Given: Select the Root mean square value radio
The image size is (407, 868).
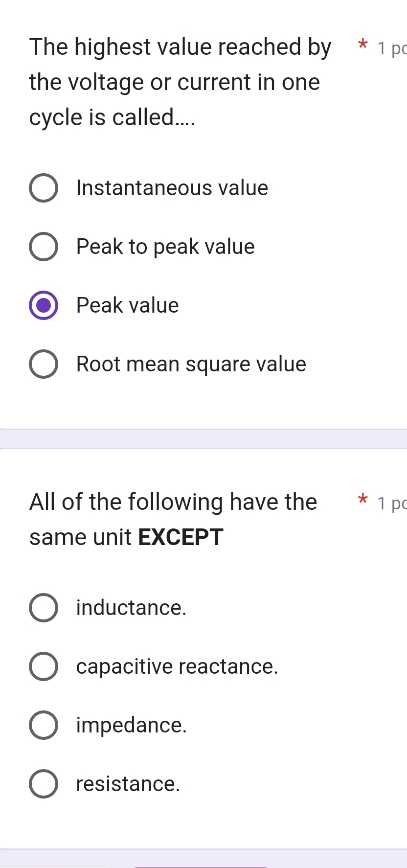Looking at the screenshot, I should tap(44, 364).
